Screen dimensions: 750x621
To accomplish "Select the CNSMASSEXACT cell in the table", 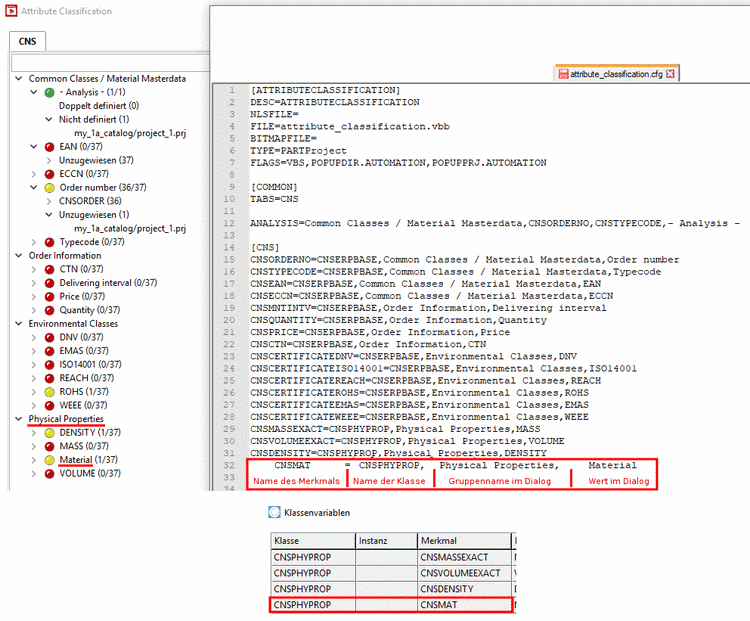I will coord(464,557).
